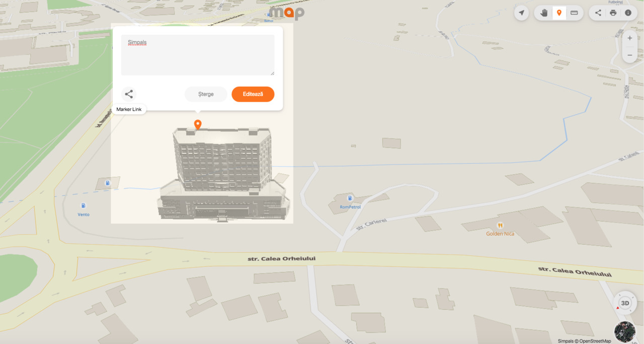This screenshot has height=344, width=644.
Task: Click the Vento gas station marker
Action: point(84,205)
